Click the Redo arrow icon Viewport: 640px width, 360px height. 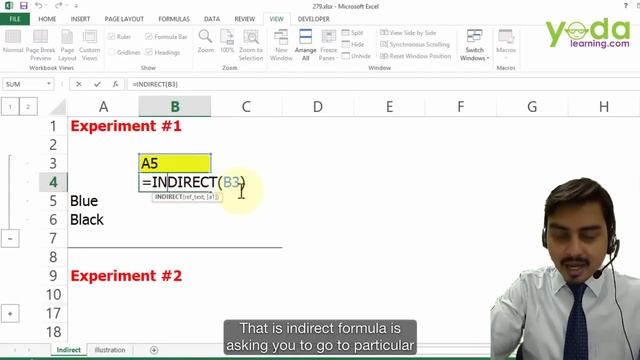[58, 6]
